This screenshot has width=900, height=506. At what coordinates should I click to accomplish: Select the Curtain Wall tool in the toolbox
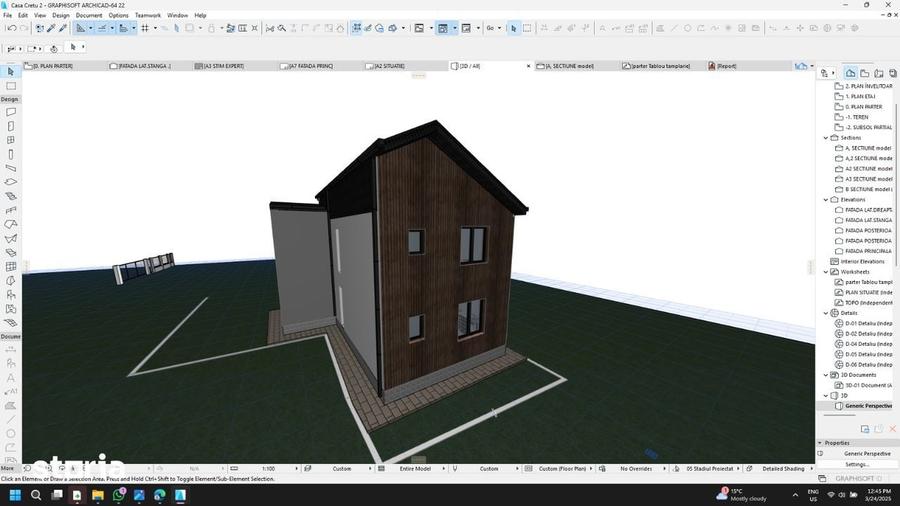tap(10, 267)
